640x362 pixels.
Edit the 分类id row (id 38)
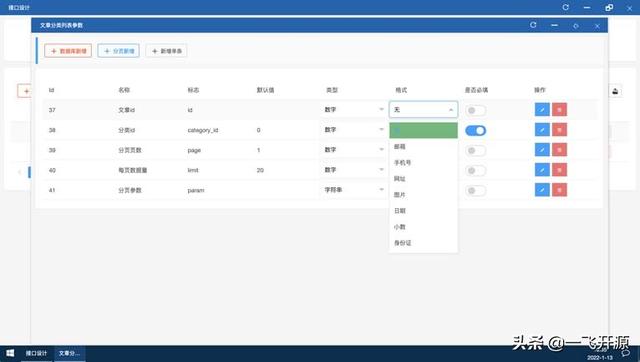click(542, 130)
